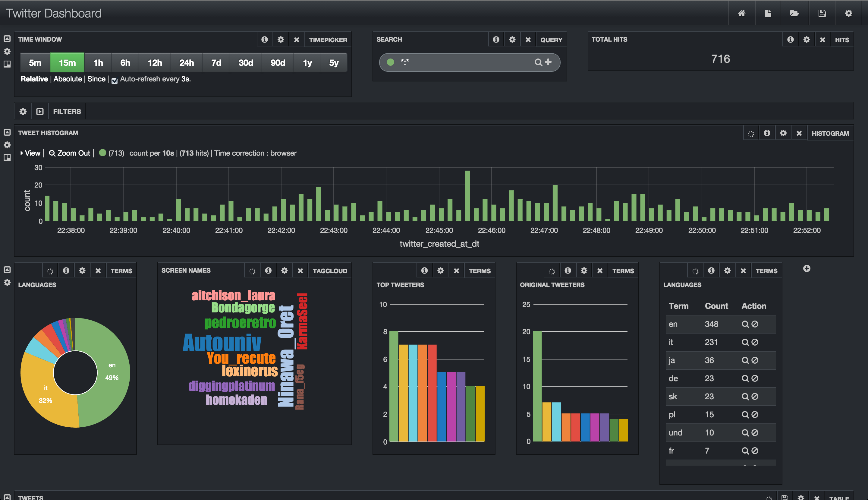The width and height of the screenshot is (868, 500).
Task: Toggle the query's green status dot
Action: (390, 62)
